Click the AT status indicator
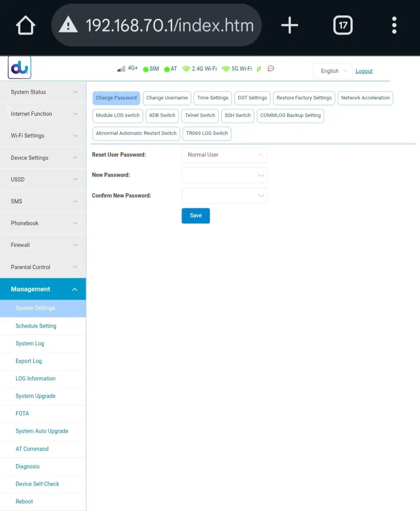Viewport: 420px width, 511px height. pos(170,69)
